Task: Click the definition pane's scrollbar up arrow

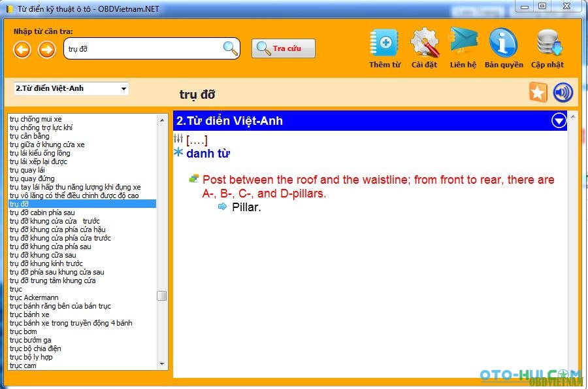Action: pos(572,116)
